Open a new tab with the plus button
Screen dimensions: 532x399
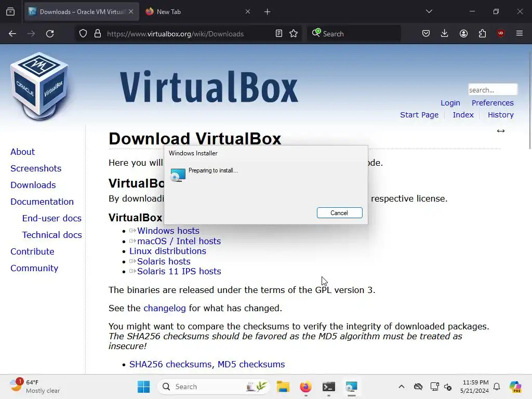pos(268,12)
